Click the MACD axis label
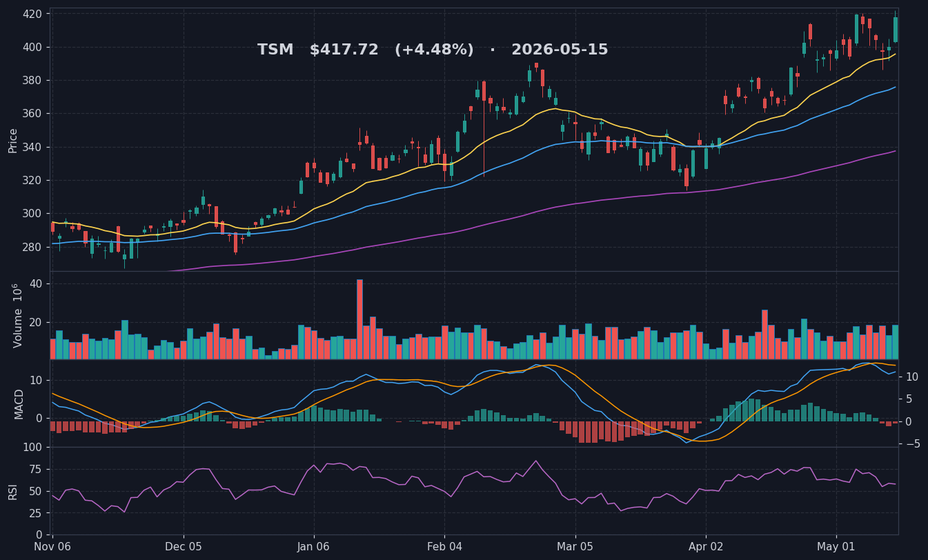Image resolution: width=928 pixels, height=560 pixels. [19, 403]
